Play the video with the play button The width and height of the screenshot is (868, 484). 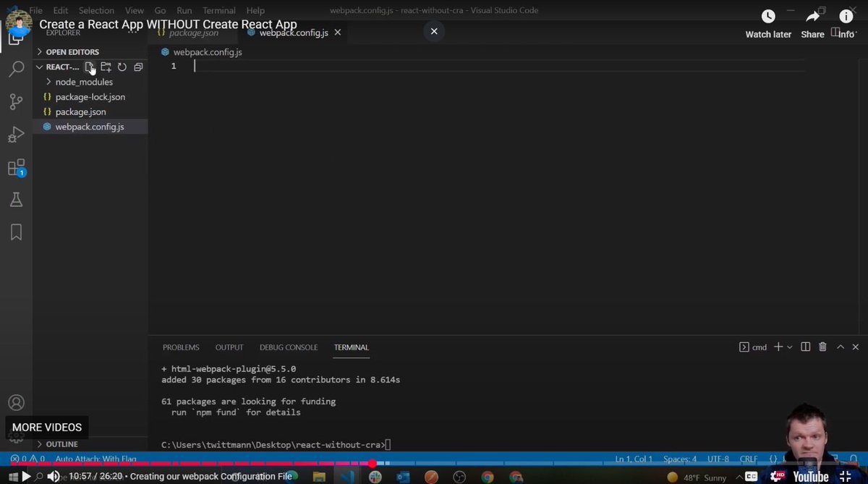coord(26,476)
